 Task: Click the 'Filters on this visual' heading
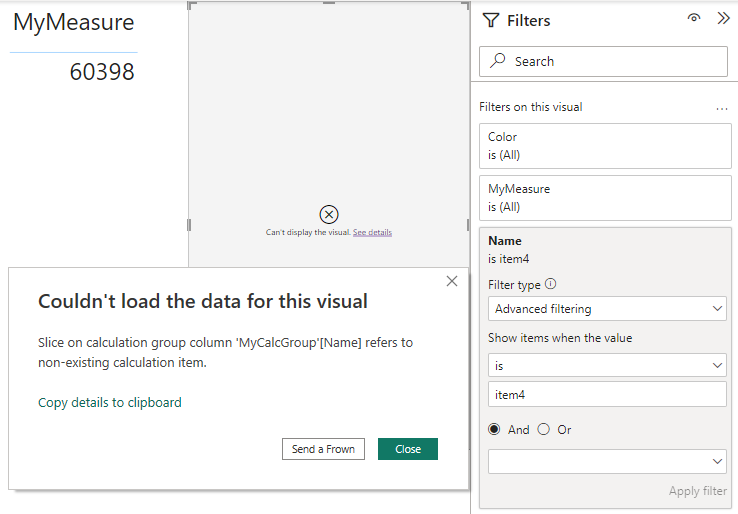point(530,107)
